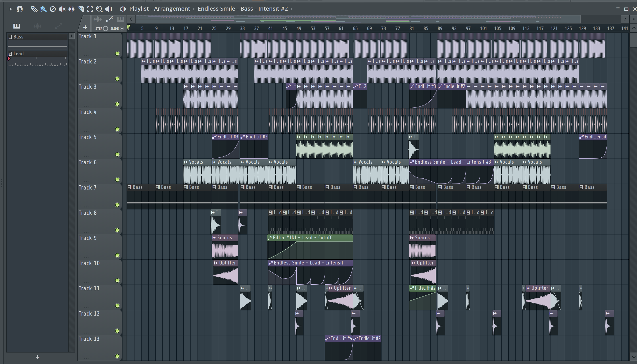Open Track 13 options dots

86,358
